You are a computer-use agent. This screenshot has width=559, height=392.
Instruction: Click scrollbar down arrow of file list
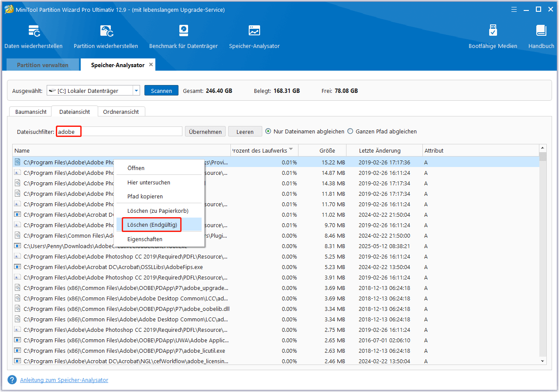543,361
